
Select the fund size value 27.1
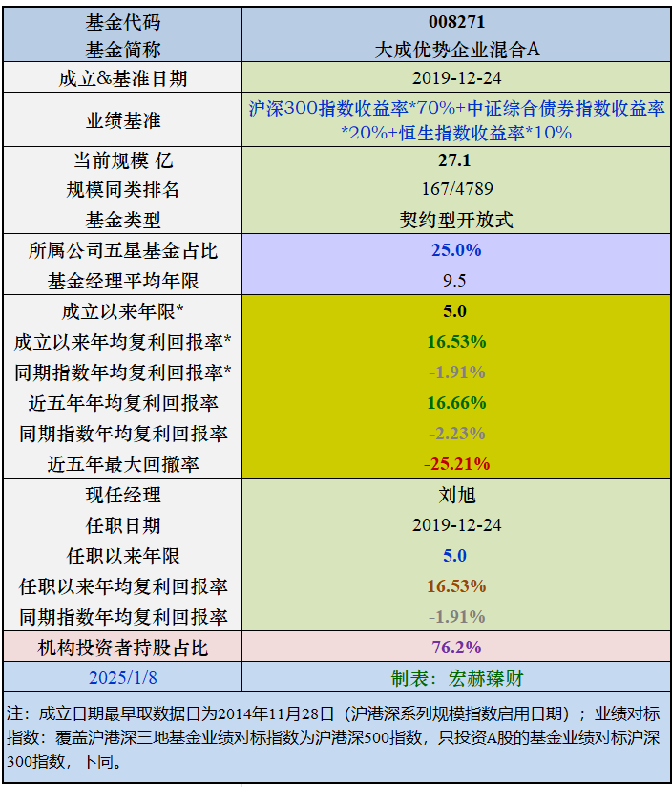(454, 160)
